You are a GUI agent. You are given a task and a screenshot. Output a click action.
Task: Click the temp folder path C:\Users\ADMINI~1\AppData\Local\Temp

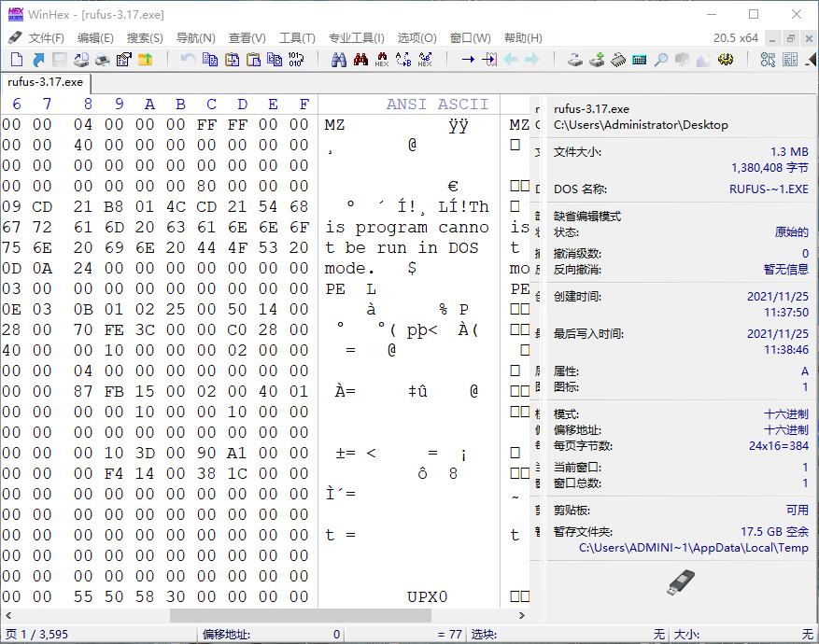pos(693,548)
